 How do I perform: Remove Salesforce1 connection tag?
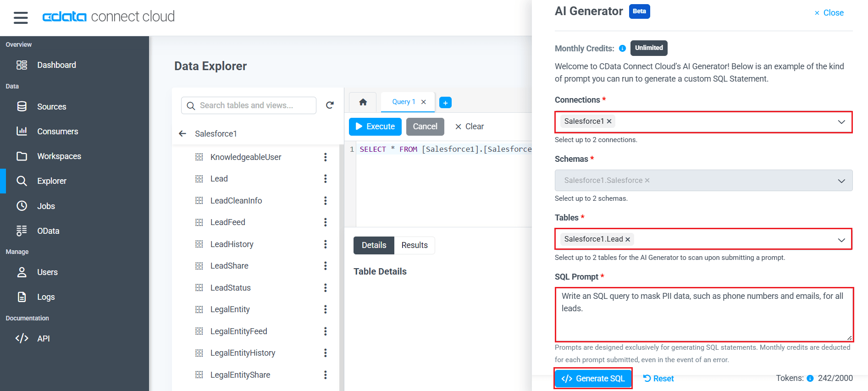[x=609, y=121]
